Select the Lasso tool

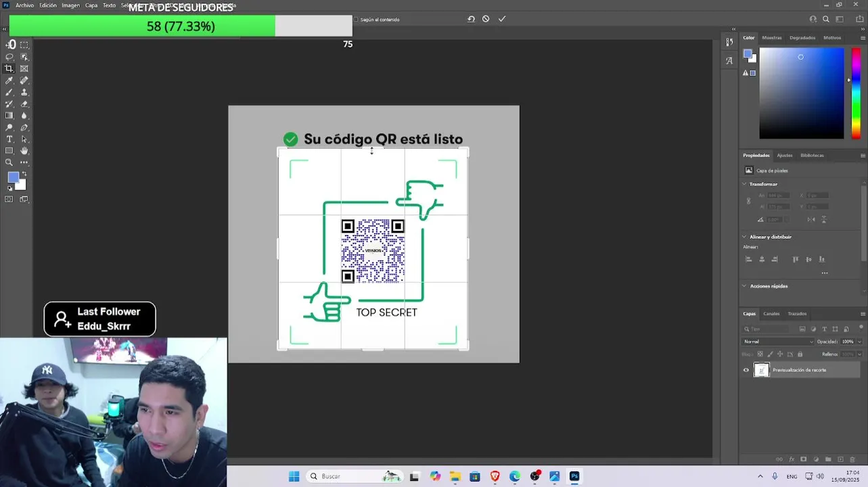[9, 57]
